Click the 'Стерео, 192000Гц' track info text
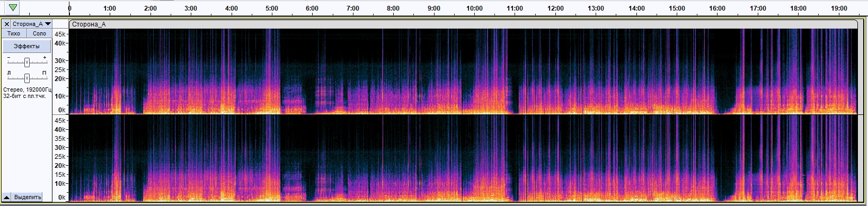The image size is (868, 206). pyautogui.click(x=28, y=90)
